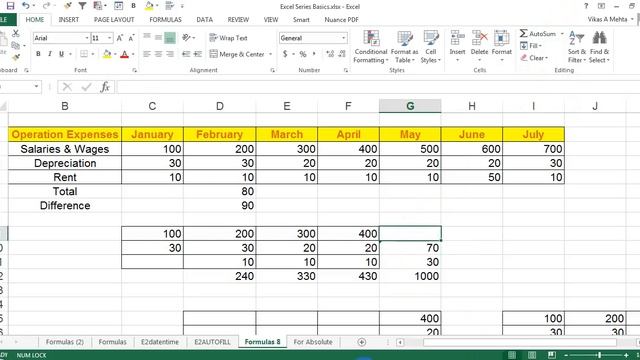Screen dimensions: 640x360
Task: Expand the Borders dropdown arrow
Action: [93, 54]
